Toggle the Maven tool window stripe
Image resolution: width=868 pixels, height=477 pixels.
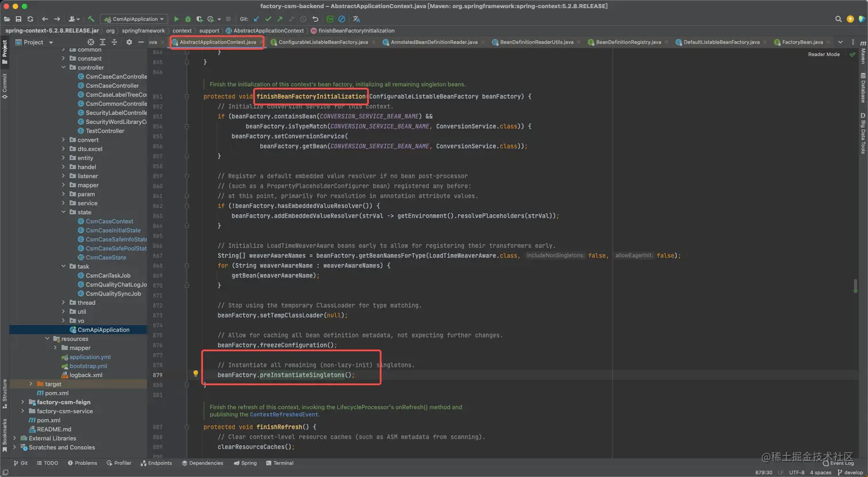click(863, 52)
